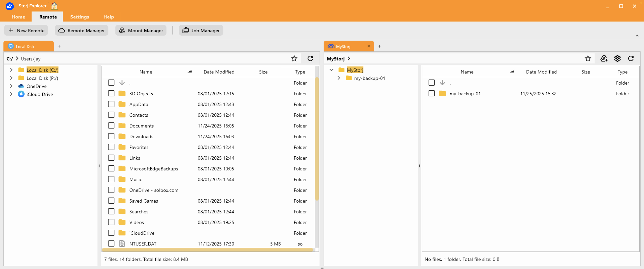This screenshot has height=269, width=644.
Task: Expand the Local Disk (P:/) tree node
Action: click(11, 78)
